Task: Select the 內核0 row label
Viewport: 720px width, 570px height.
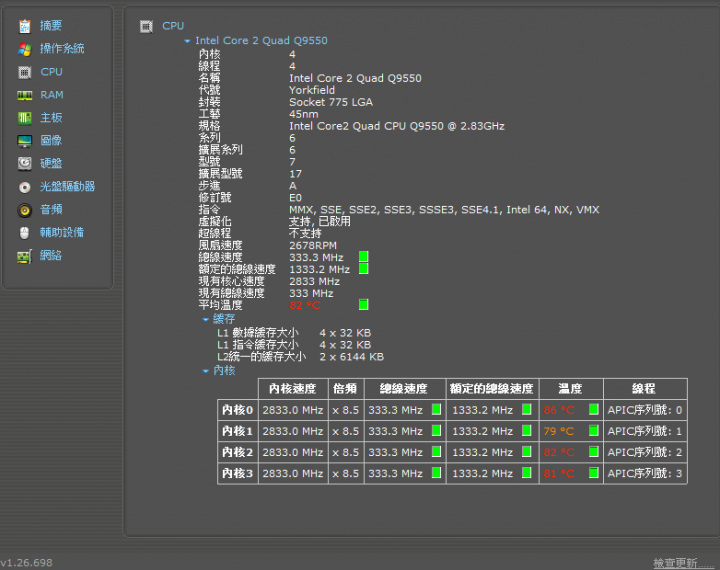Action: tap(237, 410)
